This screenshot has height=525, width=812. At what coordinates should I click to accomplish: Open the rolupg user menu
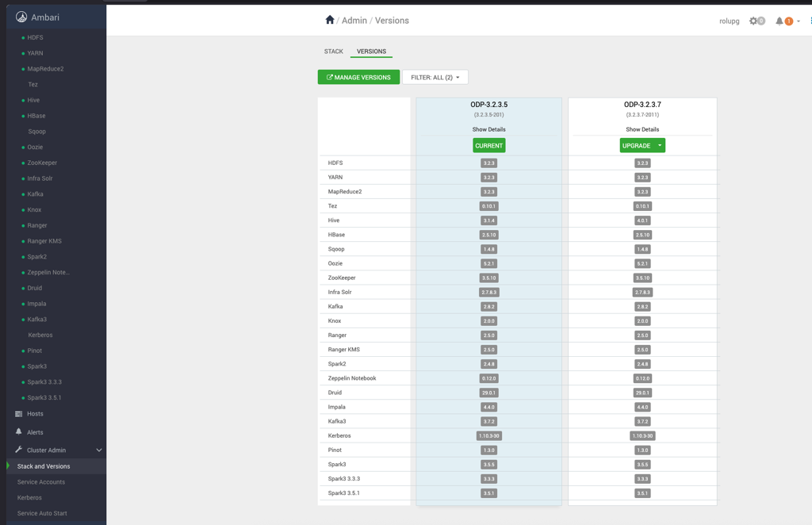tap(730, 21)
